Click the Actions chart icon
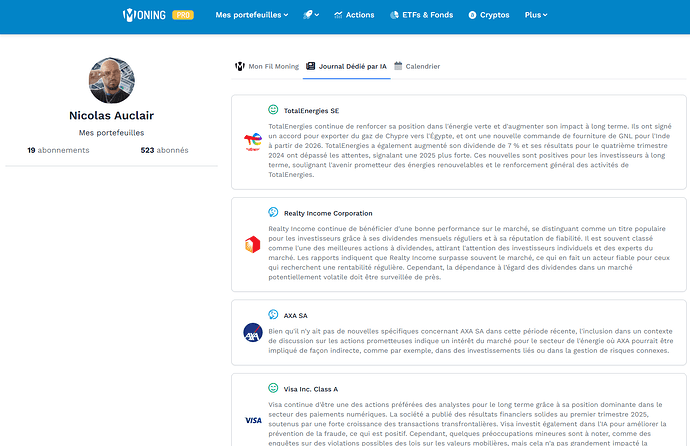 (338, 15)
